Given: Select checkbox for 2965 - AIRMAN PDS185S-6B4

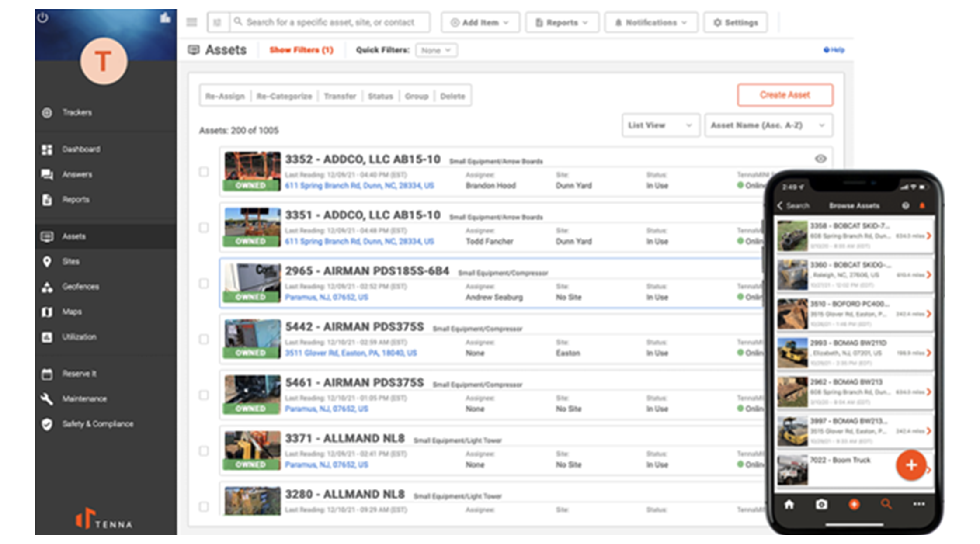Looking at the screenshot, I should [x=204, y=284].
